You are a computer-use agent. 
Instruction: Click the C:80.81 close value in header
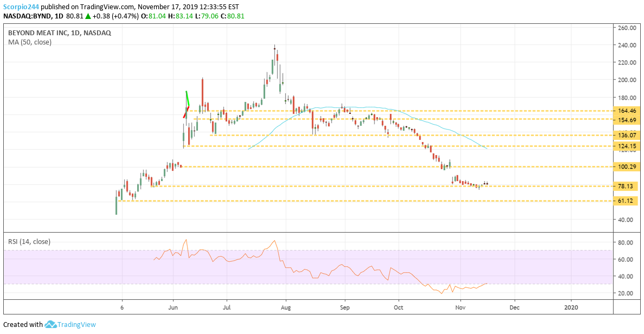[234, 16]
